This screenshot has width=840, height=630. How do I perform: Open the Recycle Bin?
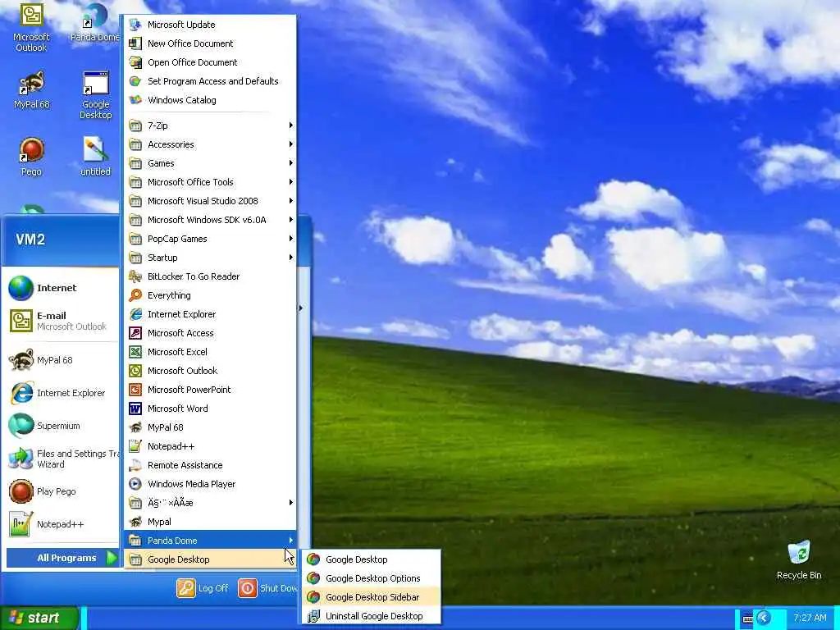799,559
